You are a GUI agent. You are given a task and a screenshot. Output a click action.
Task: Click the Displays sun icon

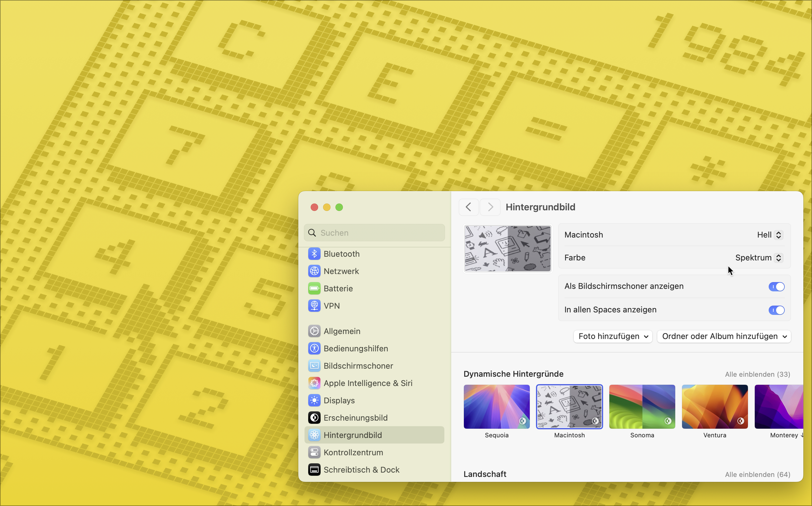coord(314,400)
